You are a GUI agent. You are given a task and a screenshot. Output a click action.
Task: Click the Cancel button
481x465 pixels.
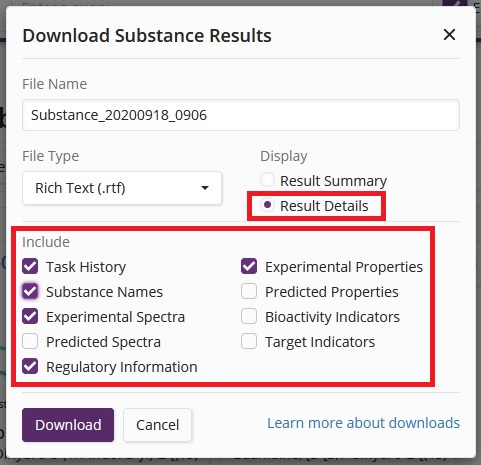pos(158,425)
